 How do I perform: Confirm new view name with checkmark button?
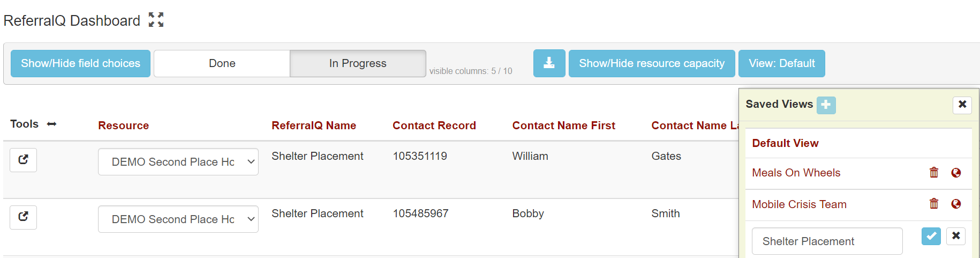click(931, 236)
